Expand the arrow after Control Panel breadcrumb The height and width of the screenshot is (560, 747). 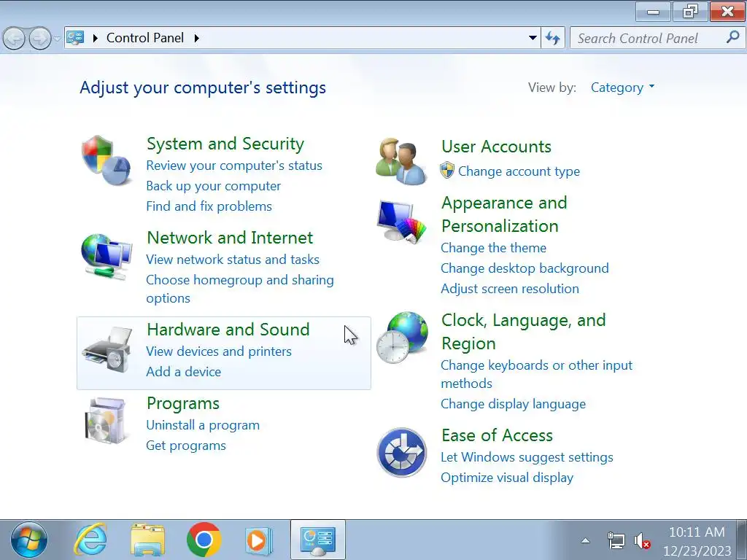pos(196,38)
